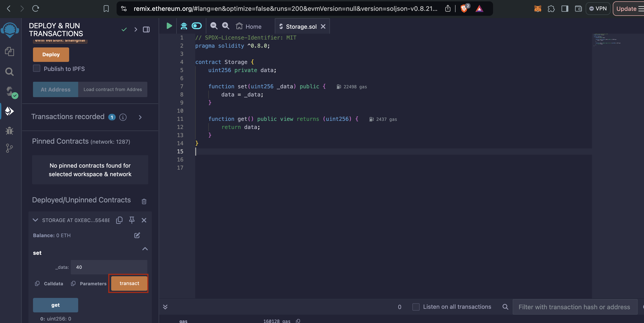
Task: Click the browser Update button
Action: pyautogui.click(x=628, y=9)
